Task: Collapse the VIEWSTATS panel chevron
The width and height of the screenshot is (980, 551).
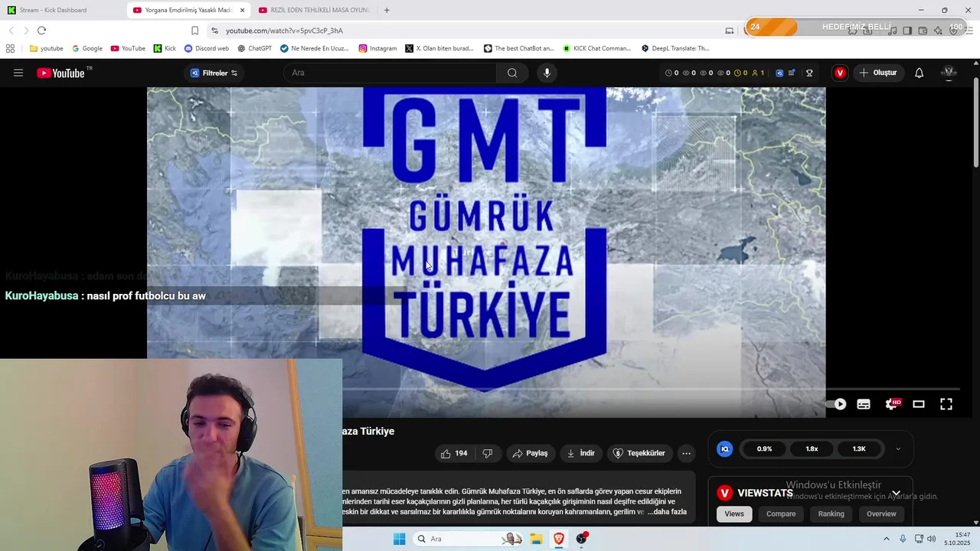Action: click(x=896, y=493)
